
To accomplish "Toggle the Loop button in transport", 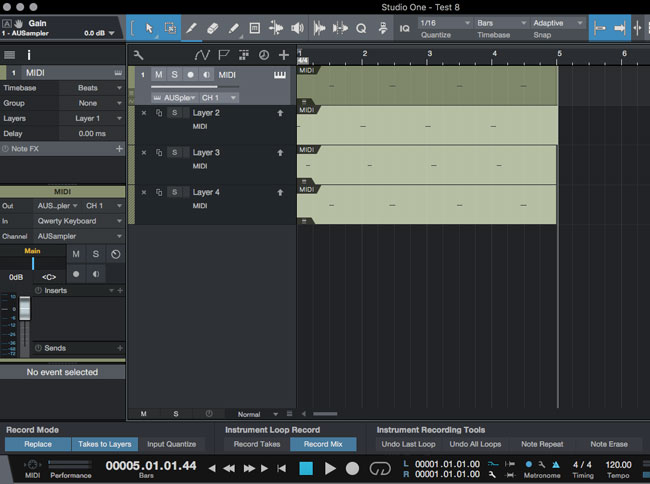I will tap(380, 469).
